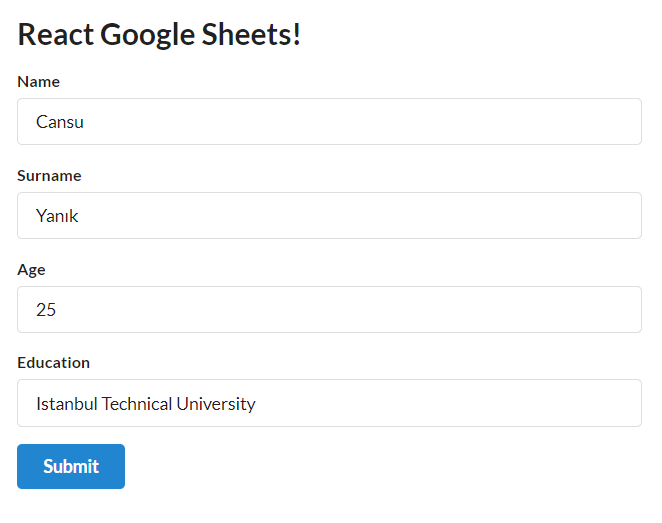Click the word Google in the heading
The image size is (662, 523).
click(148, 35)
